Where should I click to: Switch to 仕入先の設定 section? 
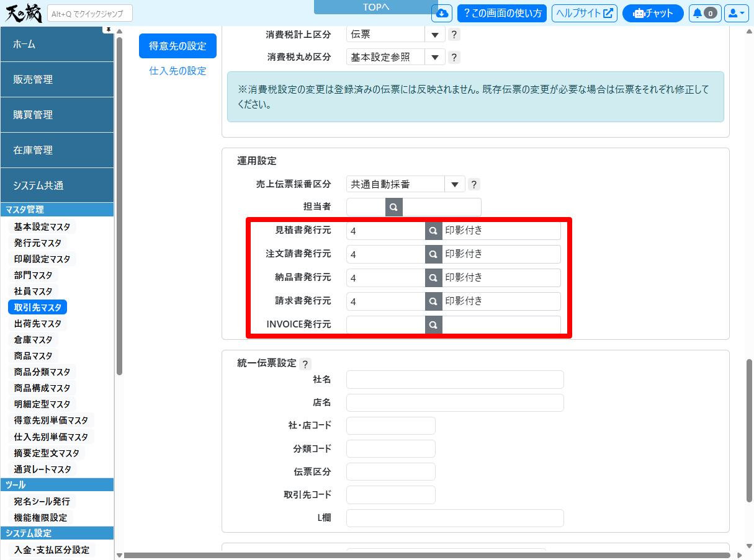tap(177, 71)
